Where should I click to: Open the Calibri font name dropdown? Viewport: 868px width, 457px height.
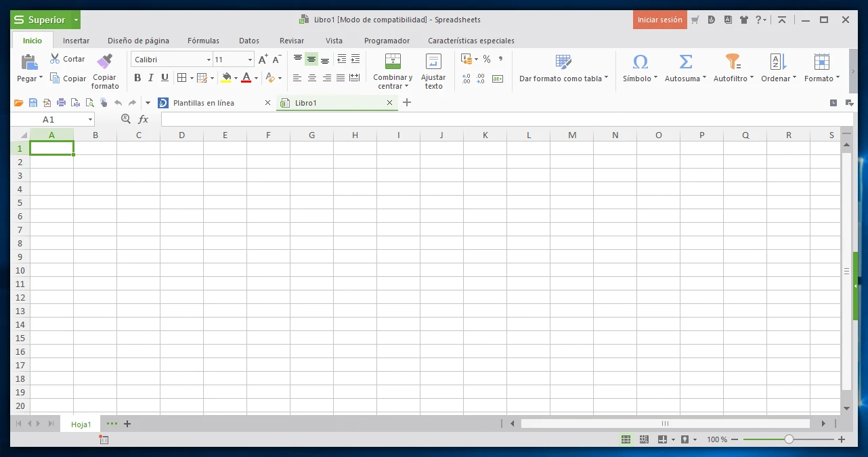point(209,60)
